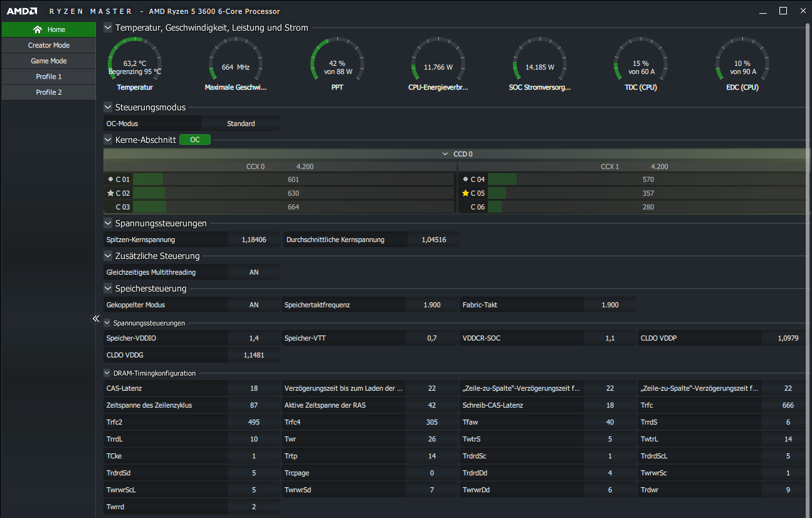Screen dimensions: 812x518
Task: Click the Schreib-CAS-Latenz value 18
Action: click(x=610, y=405)
